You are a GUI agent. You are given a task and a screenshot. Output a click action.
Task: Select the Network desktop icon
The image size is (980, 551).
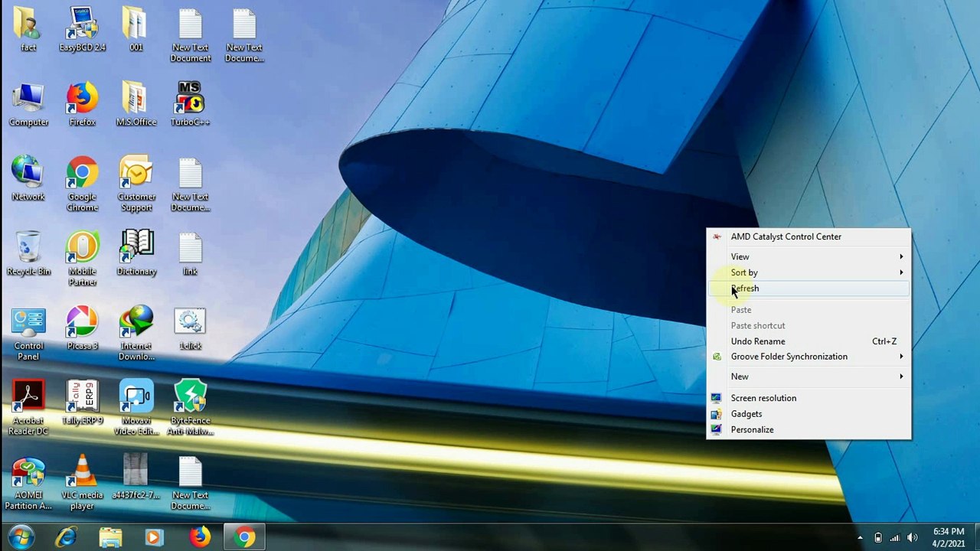pyautogui.click(x=28, y=178)
